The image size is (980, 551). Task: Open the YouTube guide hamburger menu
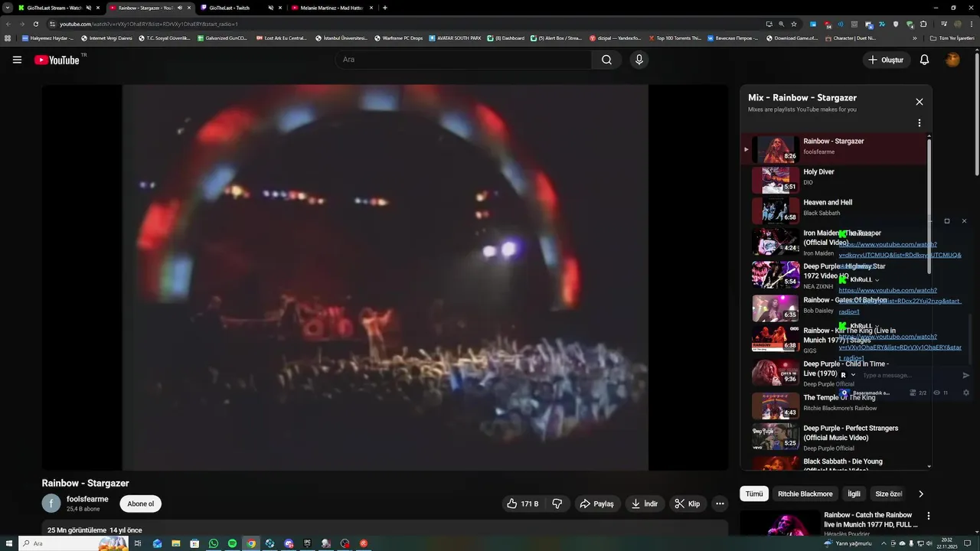pyautogui.click(x=17, y=60)
